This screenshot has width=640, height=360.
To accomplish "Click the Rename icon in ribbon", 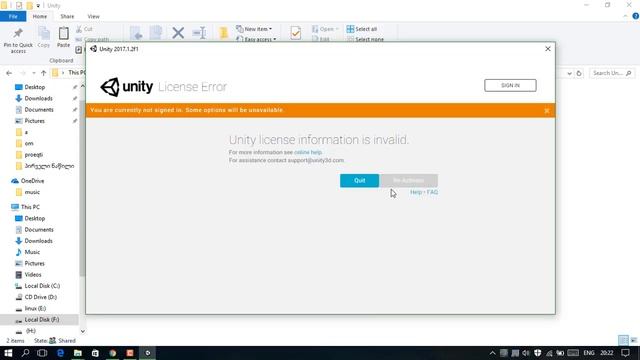I will [x=199, y=33].
